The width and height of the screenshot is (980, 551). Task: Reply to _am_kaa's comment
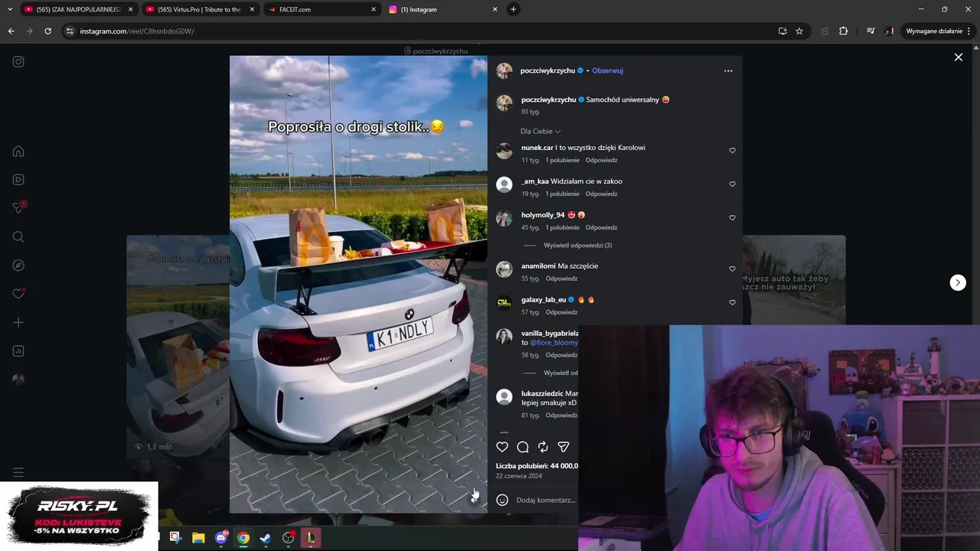point(601,194)
